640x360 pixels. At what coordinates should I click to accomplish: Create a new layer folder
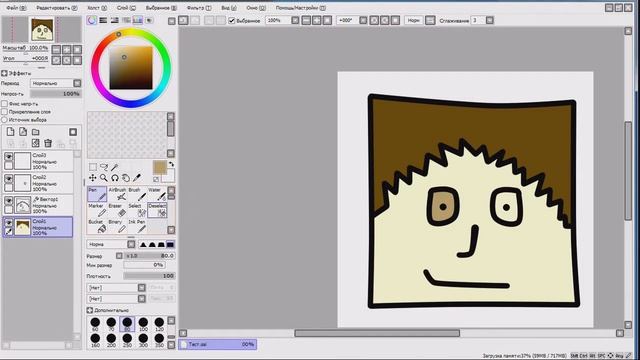(36, 132)
